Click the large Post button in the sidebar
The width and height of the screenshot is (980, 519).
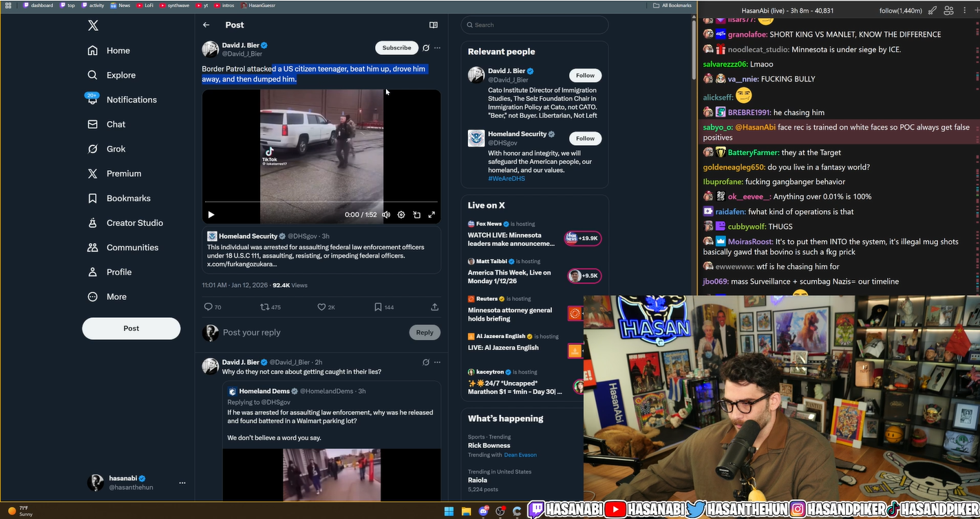point(131,328)
